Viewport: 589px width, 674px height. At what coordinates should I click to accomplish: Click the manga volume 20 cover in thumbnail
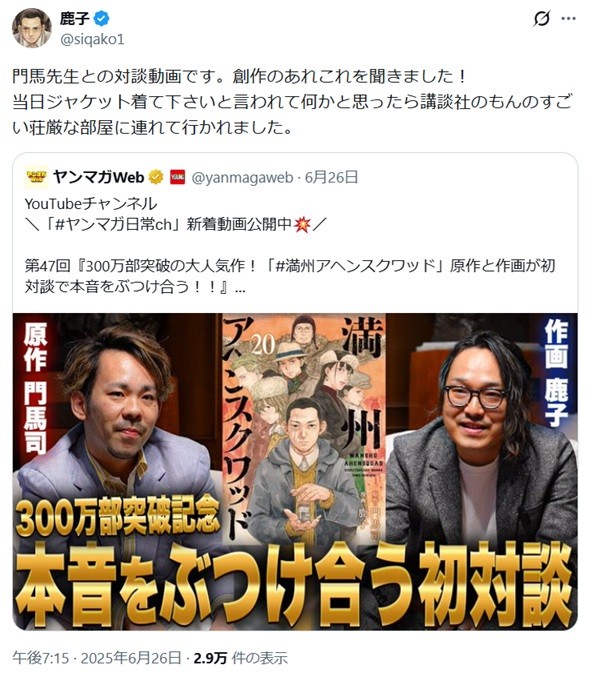click(304, 428)
